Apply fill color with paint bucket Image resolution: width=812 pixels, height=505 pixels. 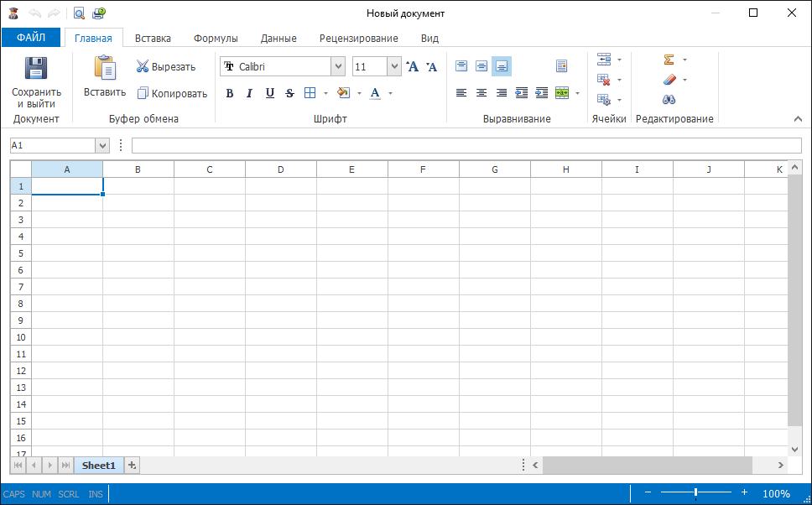click(343, 93)
